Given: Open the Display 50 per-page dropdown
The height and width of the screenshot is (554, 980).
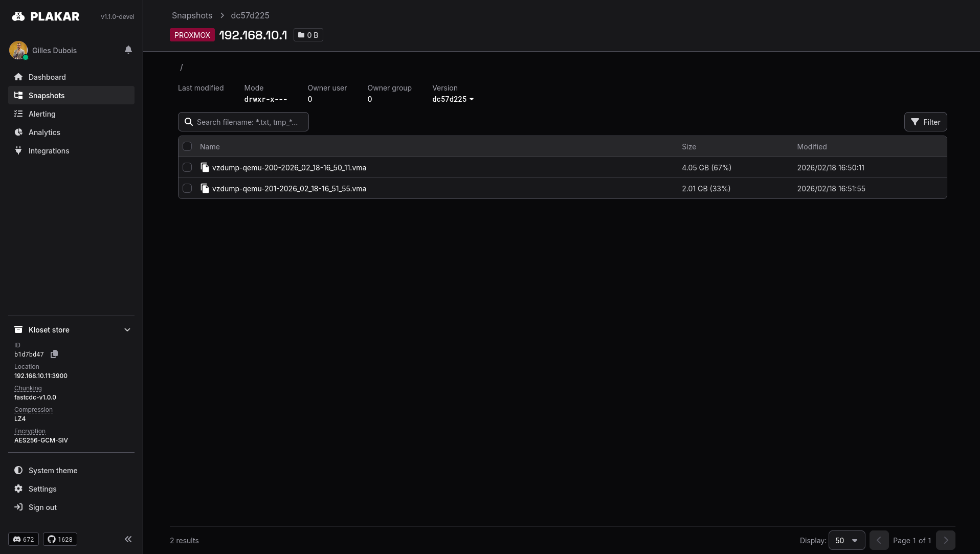Looking at the screenshot, I should tap(847, 540).
